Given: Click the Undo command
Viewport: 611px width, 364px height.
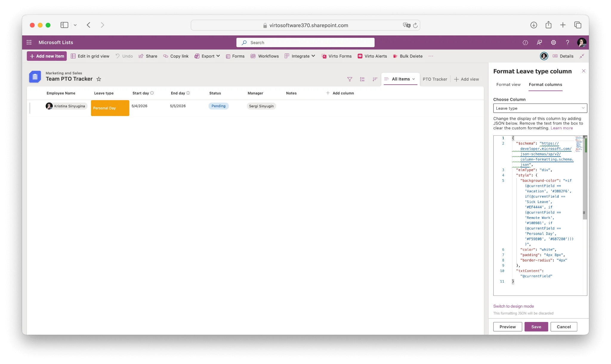Looking at the screenshot, I should pos(124,56).
